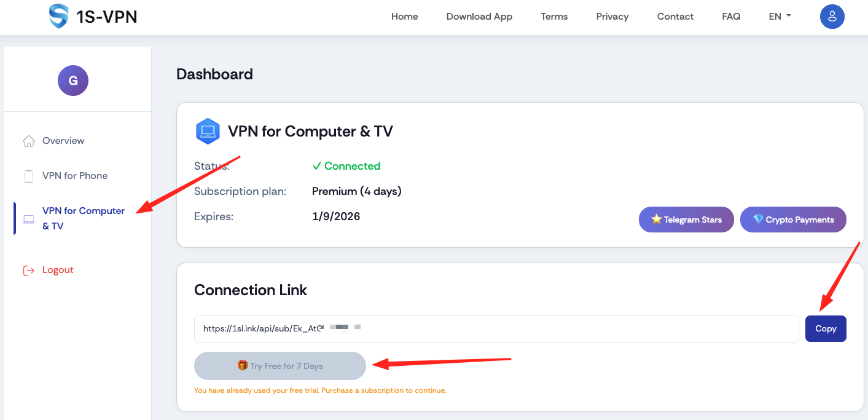Copy the connection link
The width and height of the screenshot is (868, 420).
click(x=825, y=328)
